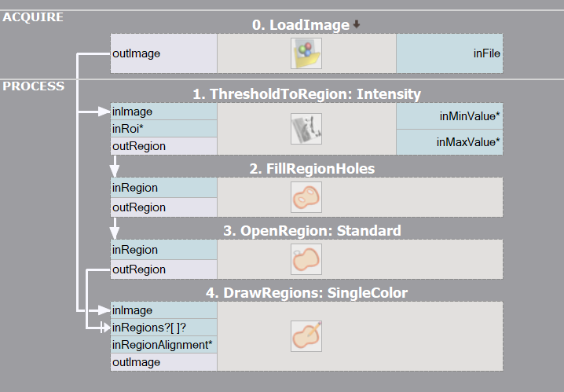Click the DrawRegions filter icon
The image size is (564, 392).
click(306, 336)
